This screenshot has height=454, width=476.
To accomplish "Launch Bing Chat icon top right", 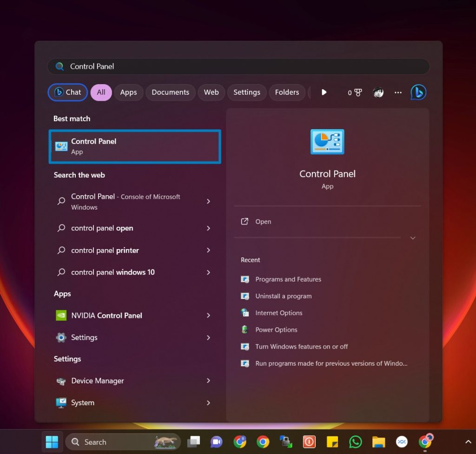I will [x=418, y=92].
